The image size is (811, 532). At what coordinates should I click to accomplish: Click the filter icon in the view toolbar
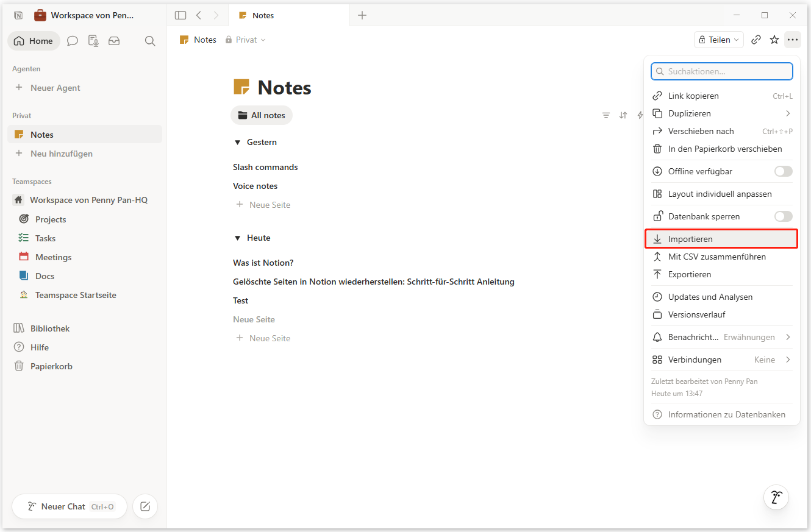pyautogui.click(x=606, y=115)
